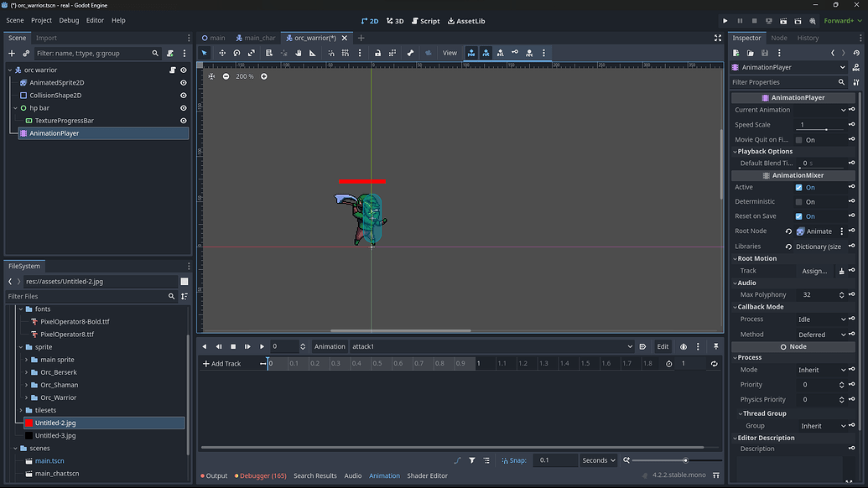This screenshot has width=868, height=488.
Task: Toggle onion skinning in the animation panel
Action: 684,346
